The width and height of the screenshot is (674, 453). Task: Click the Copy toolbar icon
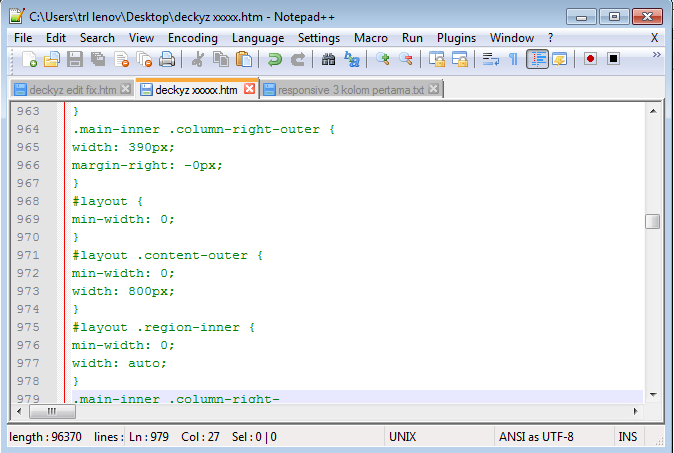[x=221, y=59]
